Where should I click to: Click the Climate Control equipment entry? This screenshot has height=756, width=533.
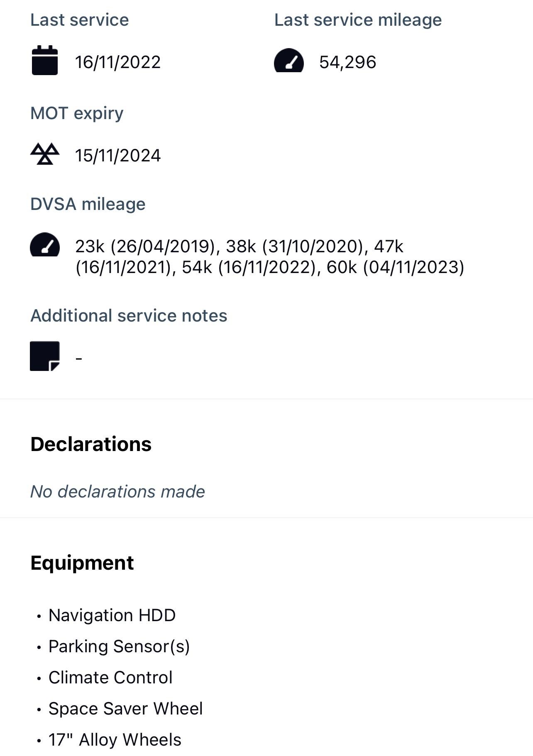point(110,678)
